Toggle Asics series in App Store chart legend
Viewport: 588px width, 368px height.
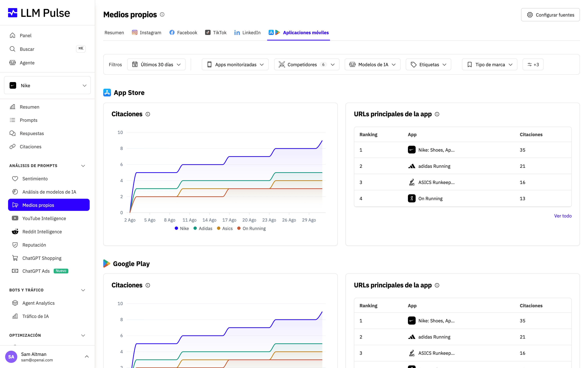click(x=225, y=228)
